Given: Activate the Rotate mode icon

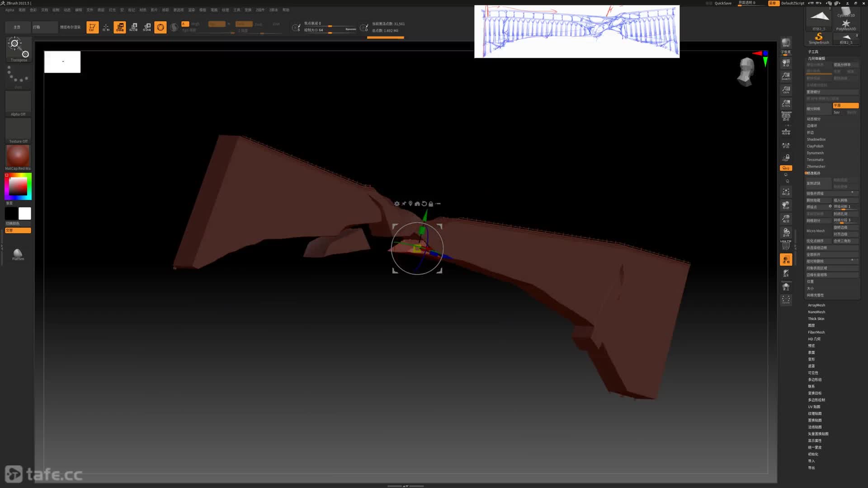Looking at the screenshot, I should pyautogui.click(x=147, y=28).
